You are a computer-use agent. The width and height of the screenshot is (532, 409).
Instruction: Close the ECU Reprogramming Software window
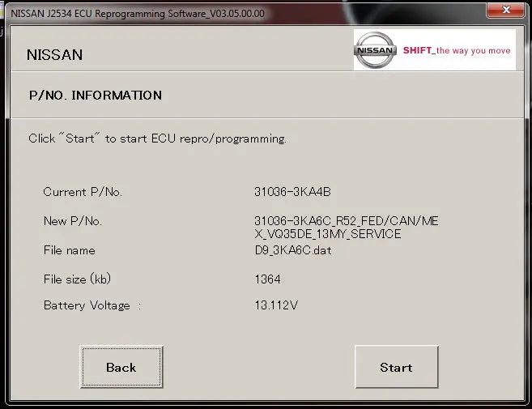pyautogui.click(x=506, y=12)
